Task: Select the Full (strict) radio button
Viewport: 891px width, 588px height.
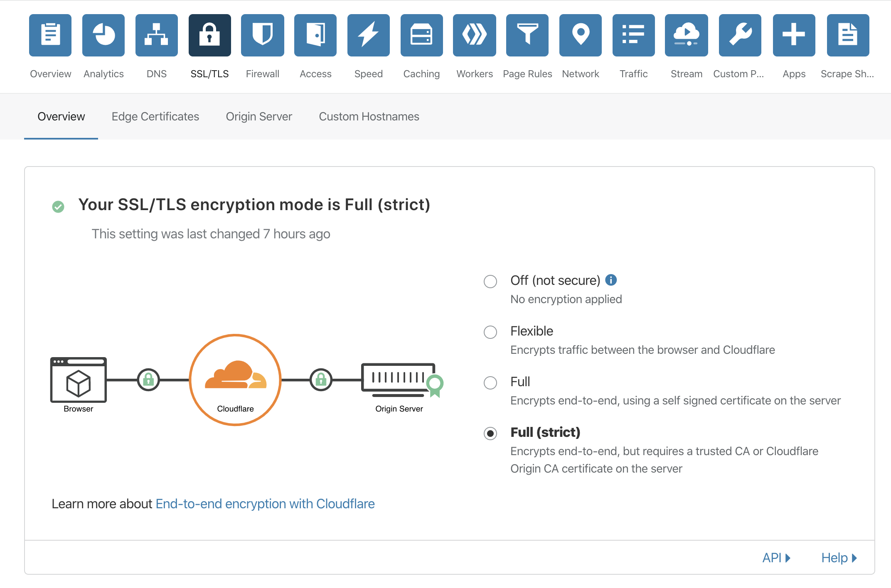Action: [490, 434]
